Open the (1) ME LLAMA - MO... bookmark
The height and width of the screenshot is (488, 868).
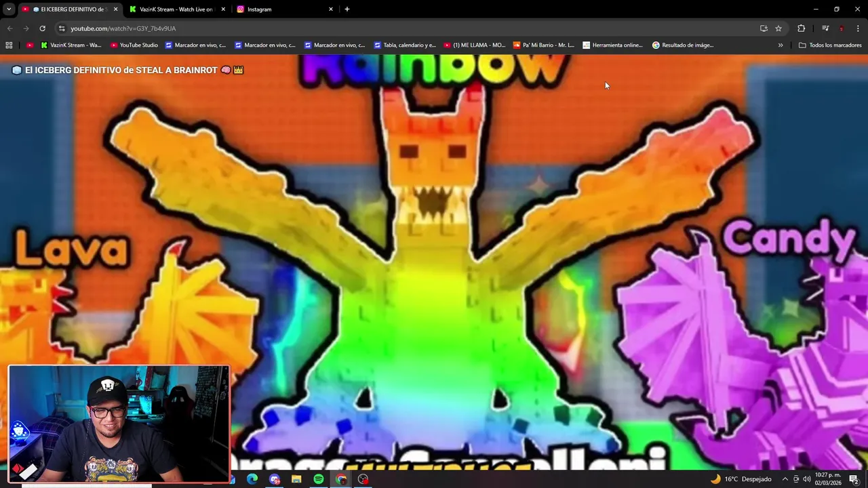(x=475, y=45)
